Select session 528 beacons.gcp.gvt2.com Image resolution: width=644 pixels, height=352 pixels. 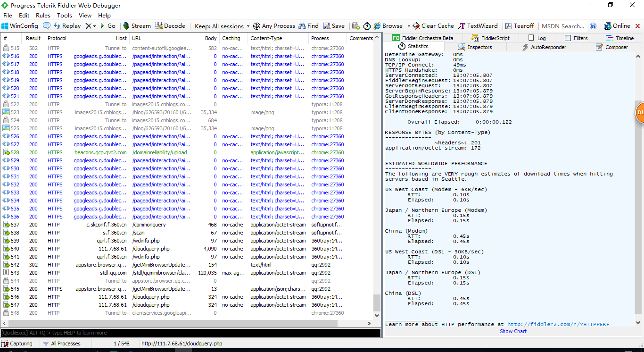pos(188,152)
